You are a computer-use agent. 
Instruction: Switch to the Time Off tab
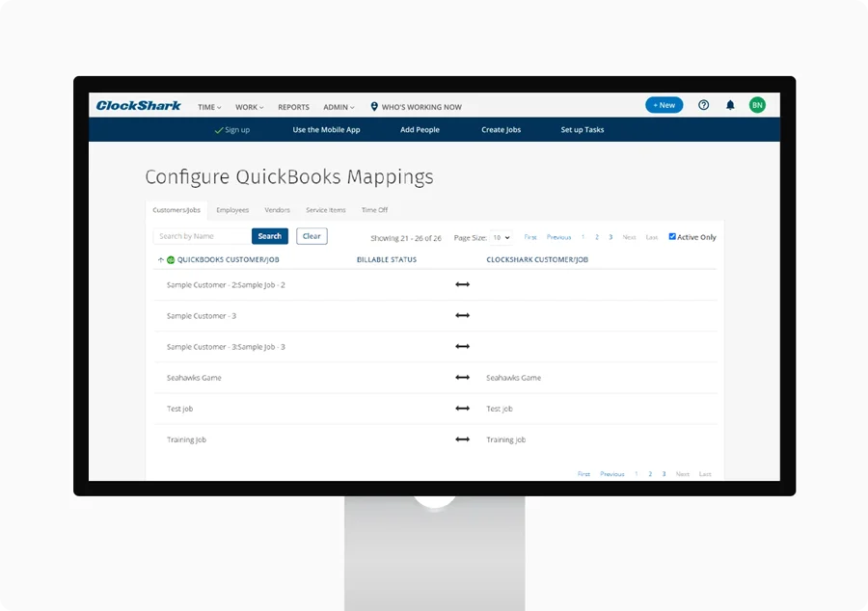coord(375,210)
